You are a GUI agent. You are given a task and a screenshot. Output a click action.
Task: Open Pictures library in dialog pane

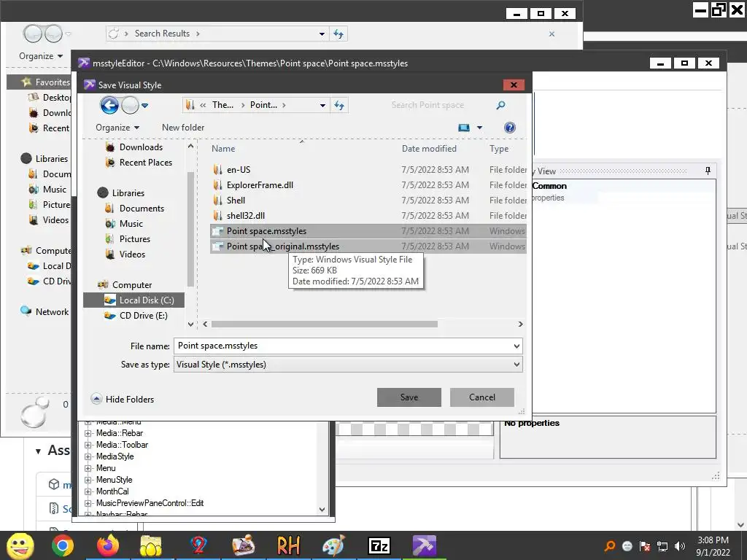(135, 238)
